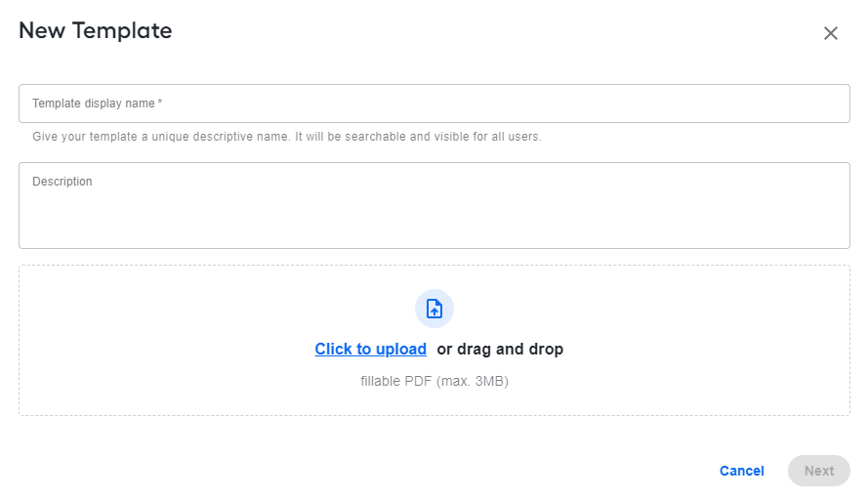Screen dimensions: 868x499
Task: Select the circular icon above upload link
Action: coord(434,309)
